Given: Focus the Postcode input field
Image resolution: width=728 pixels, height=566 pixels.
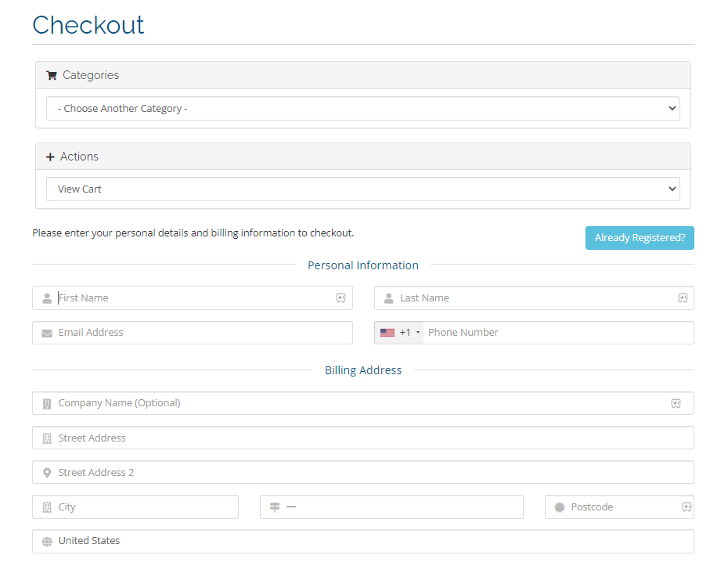Looking at the screenshot, I should coord(619,507).
